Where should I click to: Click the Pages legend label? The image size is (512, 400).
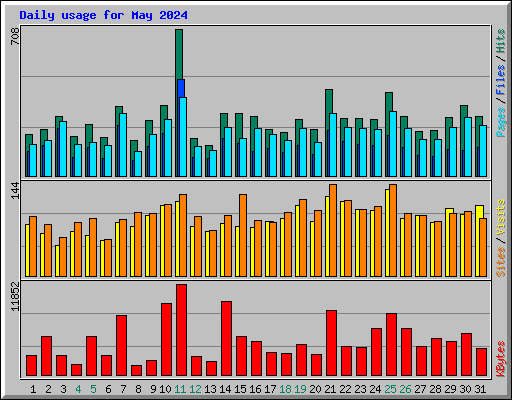pyautogui.click(x=501, y=122)
